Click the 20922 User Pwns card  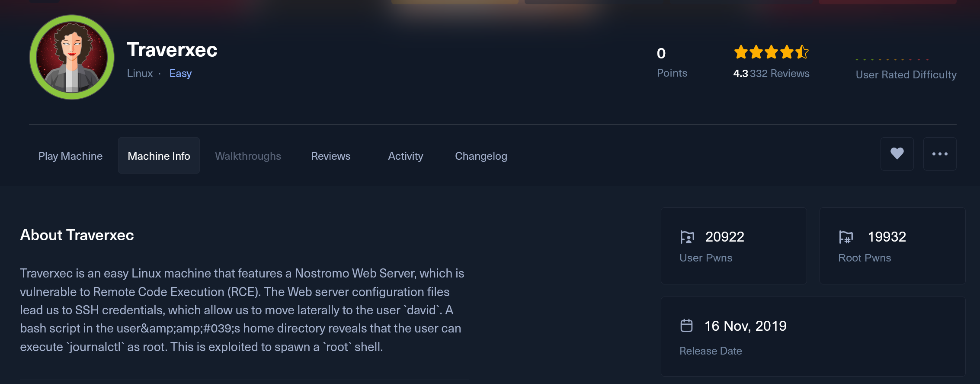(734, 246)
